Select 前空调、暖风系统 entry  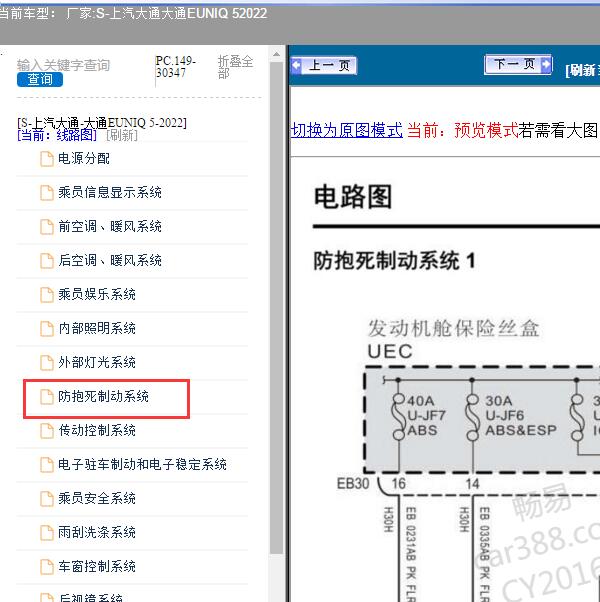pyautogui.click(x=110, y=227)
